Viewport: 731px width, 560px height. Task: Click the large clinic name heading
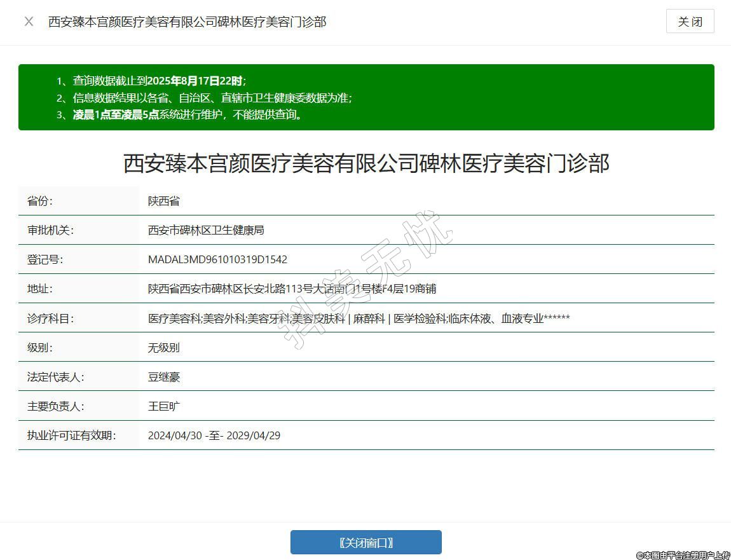[x=366, y=163]
